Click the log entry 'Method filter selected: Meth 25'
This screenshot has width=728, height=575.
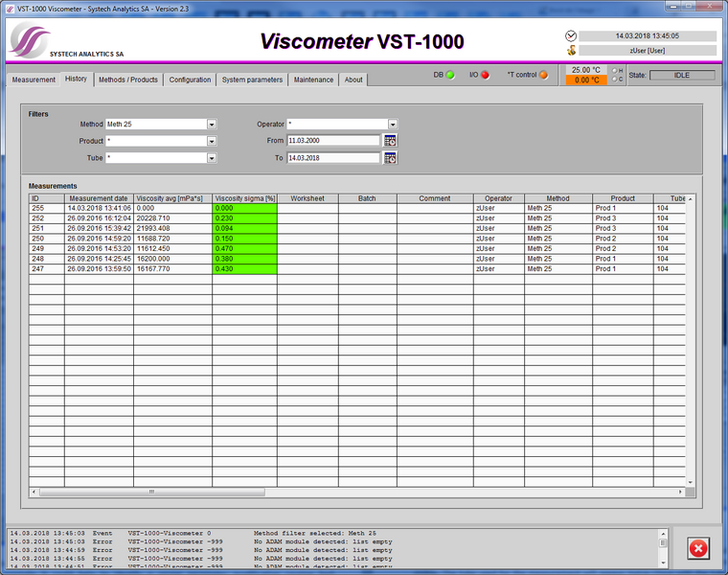[x=315, y=533]
